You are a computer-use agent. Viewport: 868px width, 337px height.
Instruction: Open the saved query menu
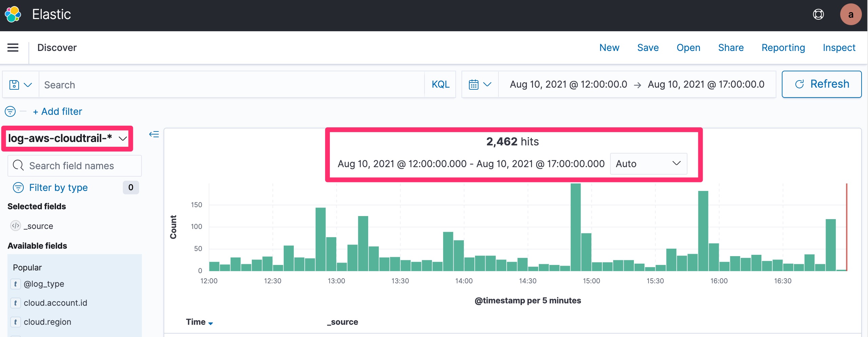(21, 85)
